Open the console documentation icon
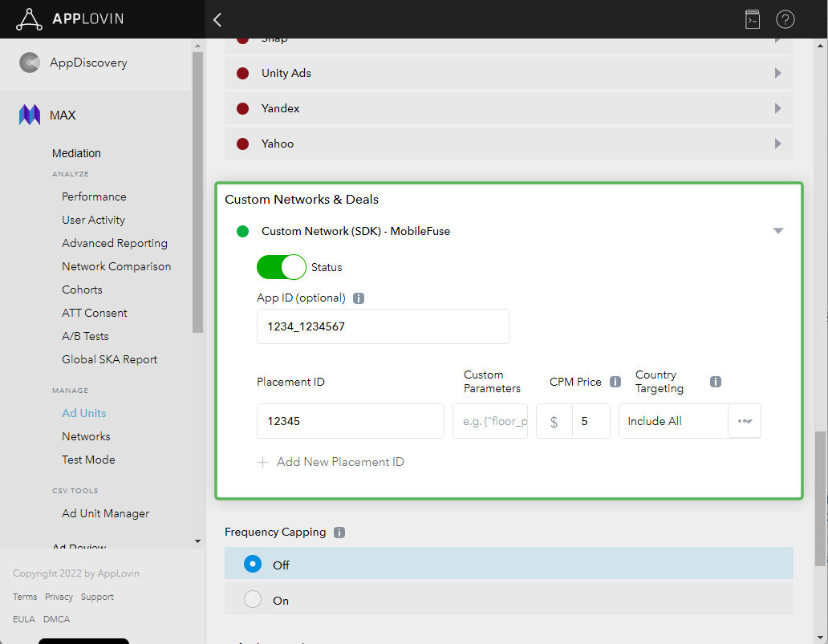The image size is (828, 644). pyautogui.click(x=753, y=19)
